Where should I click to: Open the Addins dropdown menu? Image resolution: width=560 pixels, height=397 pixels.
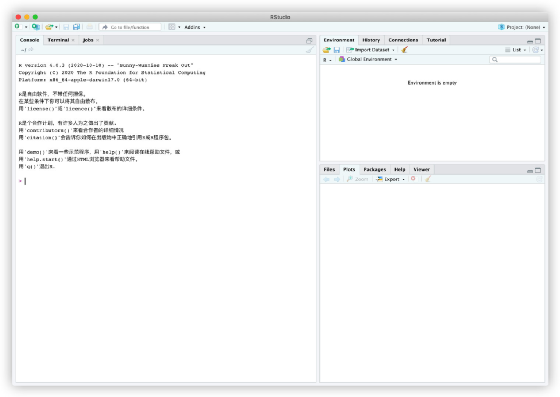[195, 27]
